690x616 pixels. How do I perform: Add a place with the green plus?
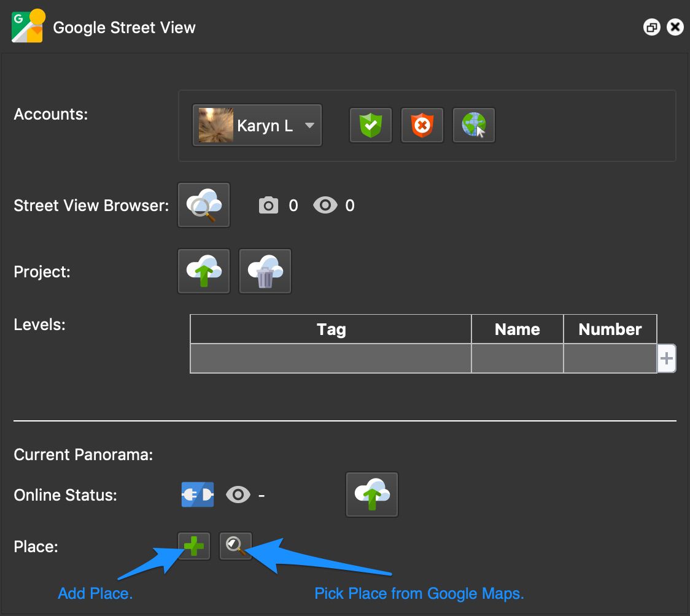(x=194, y=545)
